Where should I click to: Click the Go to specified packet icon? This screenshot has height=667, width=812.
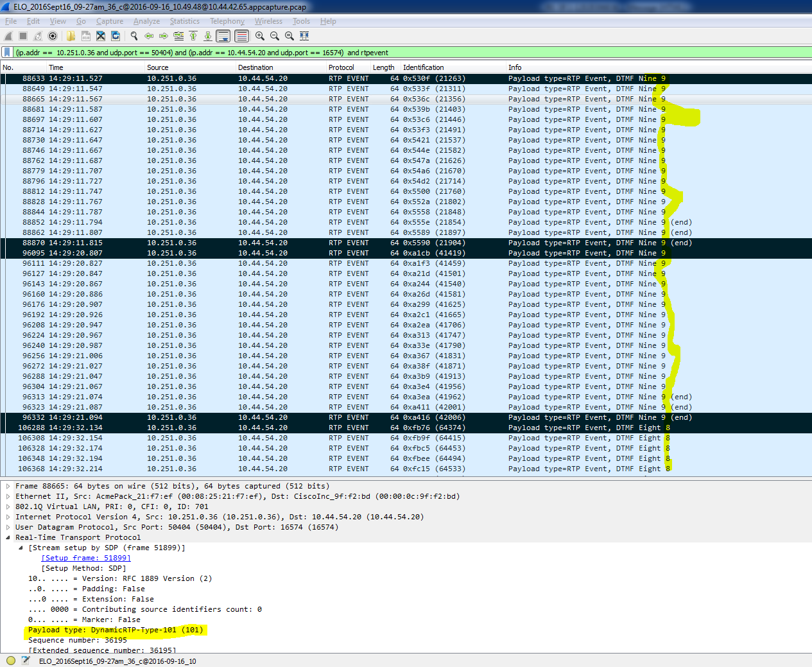coord(178,36)
